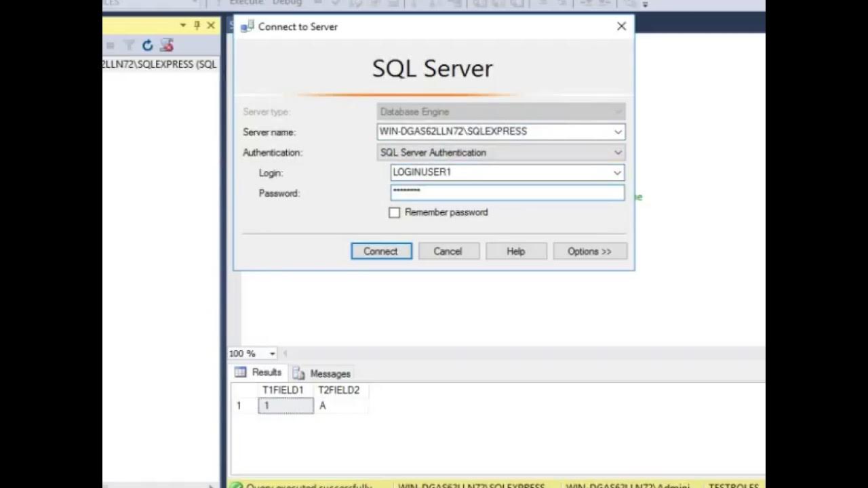
Task: Click Debug in the top toolbar
Action: point(287,3)
